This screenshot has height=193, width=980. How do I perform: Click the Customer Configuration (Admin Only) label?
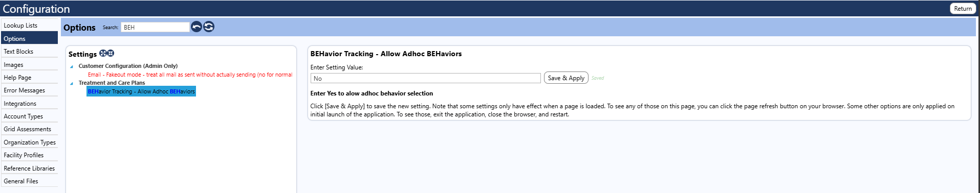[128, 66]
